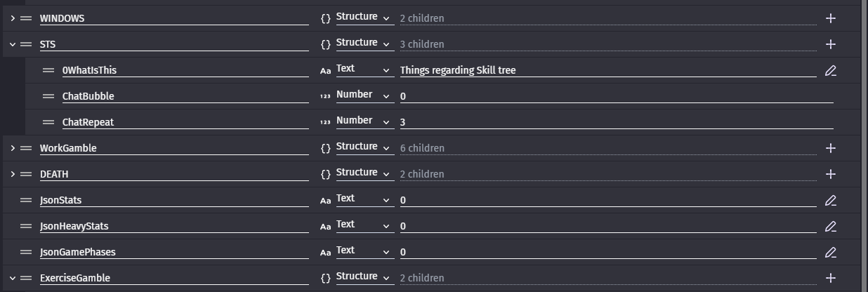Viewport: 868px width, 292px height.
Task: Add child to WorkGamble structure
Action: click(831, 148)
